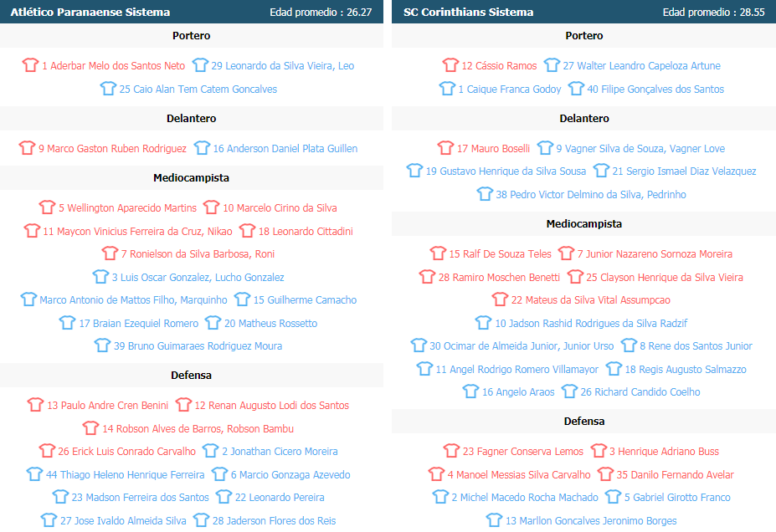This screenshot has height=532, width=776.
Task: Open player 4 Manoel Messias Silva Carvalho
Action: tap(519, 474)
